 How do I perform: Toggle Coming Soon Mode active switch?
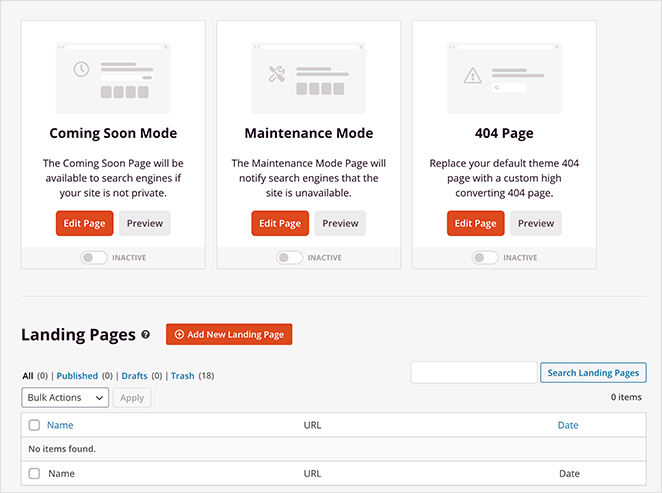[94, 258]
